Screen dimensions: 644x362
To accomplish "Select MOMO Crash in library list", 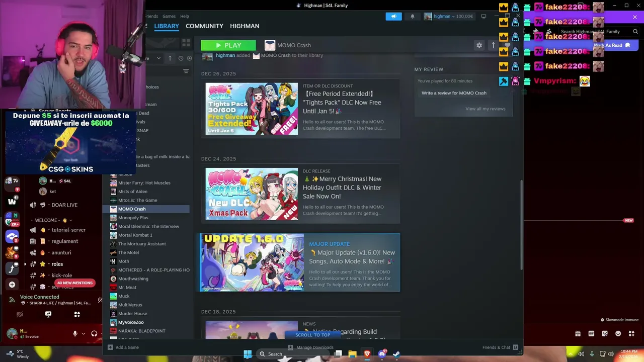I will (x=146, y=209).
